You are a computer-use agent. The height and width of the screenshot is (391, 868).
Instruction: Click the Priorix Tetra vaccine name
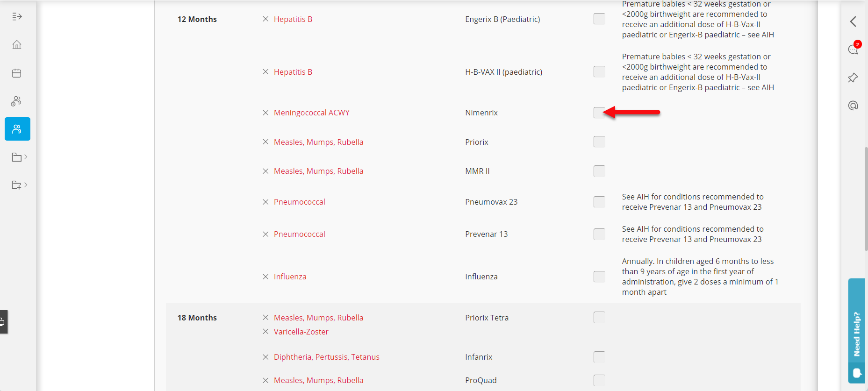pyautogui.click(x=487, y=318)
